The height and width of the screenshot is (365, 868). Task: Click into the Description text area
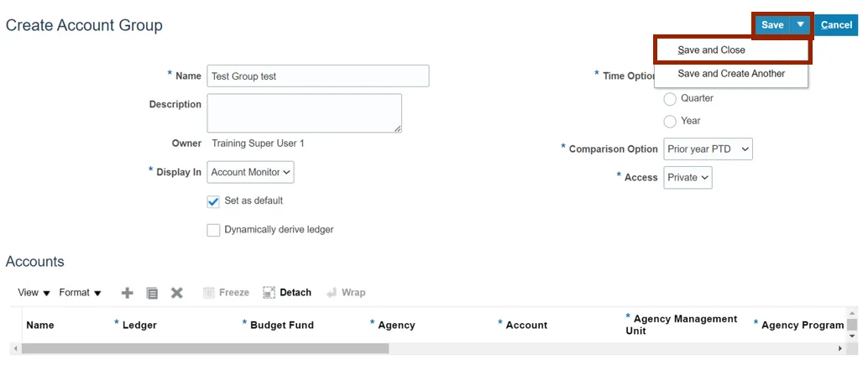coord(304,112)
